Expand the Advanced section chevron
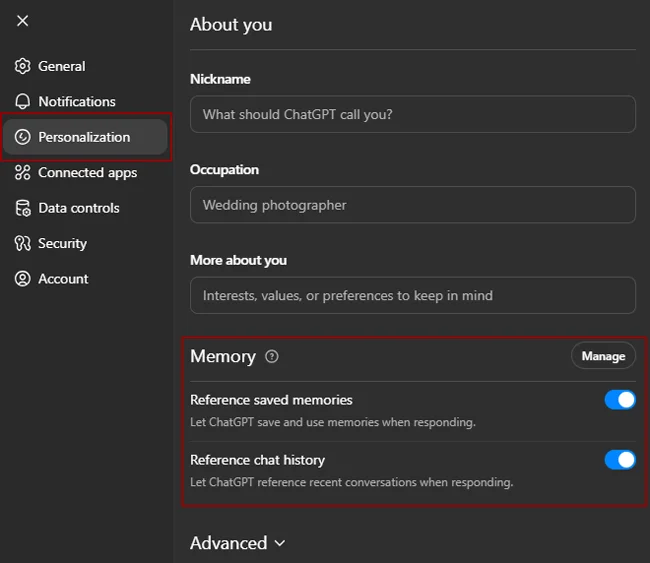The width and height of the screenshot is (650, 563). click(x=280, y=543)
